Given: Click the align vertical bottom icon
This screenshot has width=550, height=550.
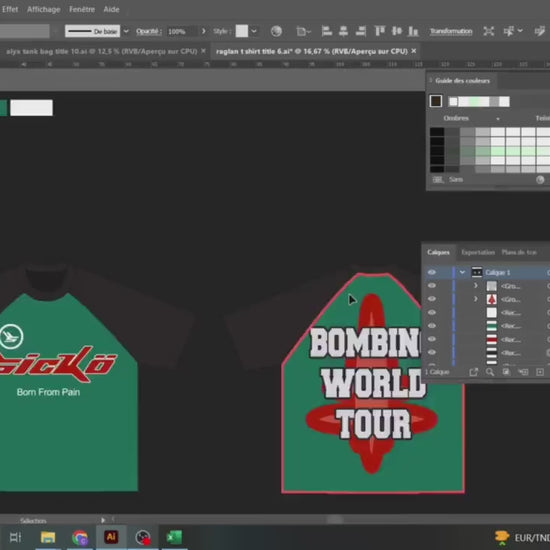Looking at the screenshot, I should [413, 31].
